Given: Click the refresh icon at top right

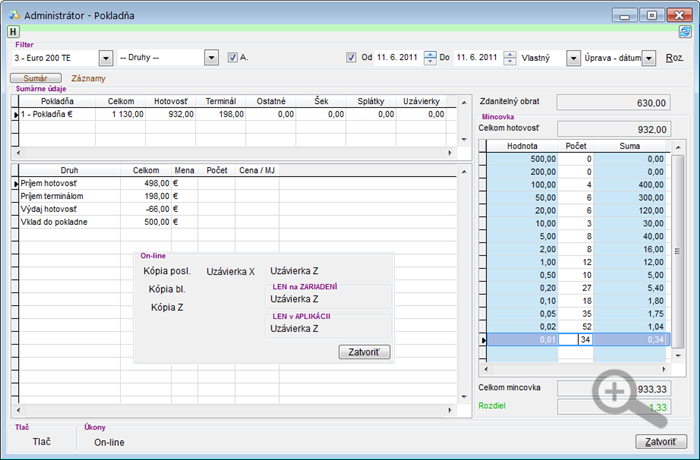Looking at the screenshot, I should [685, 31].
